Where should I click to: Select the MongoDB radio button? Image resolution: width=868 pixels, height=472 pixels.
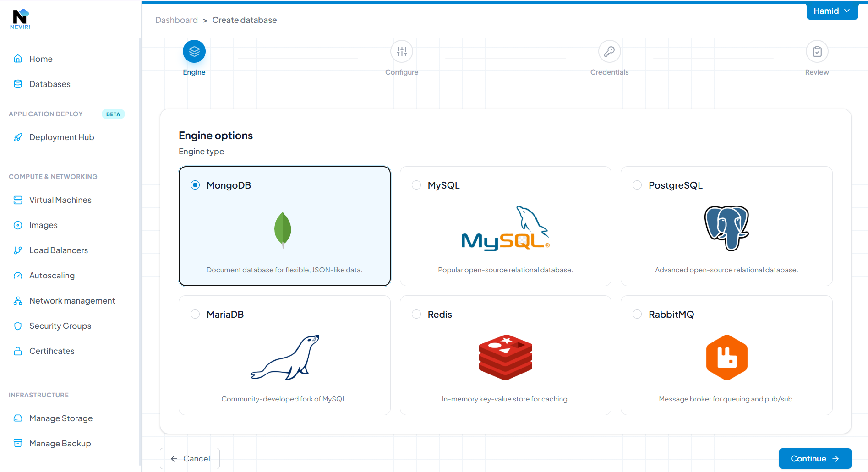pos(195,185)
